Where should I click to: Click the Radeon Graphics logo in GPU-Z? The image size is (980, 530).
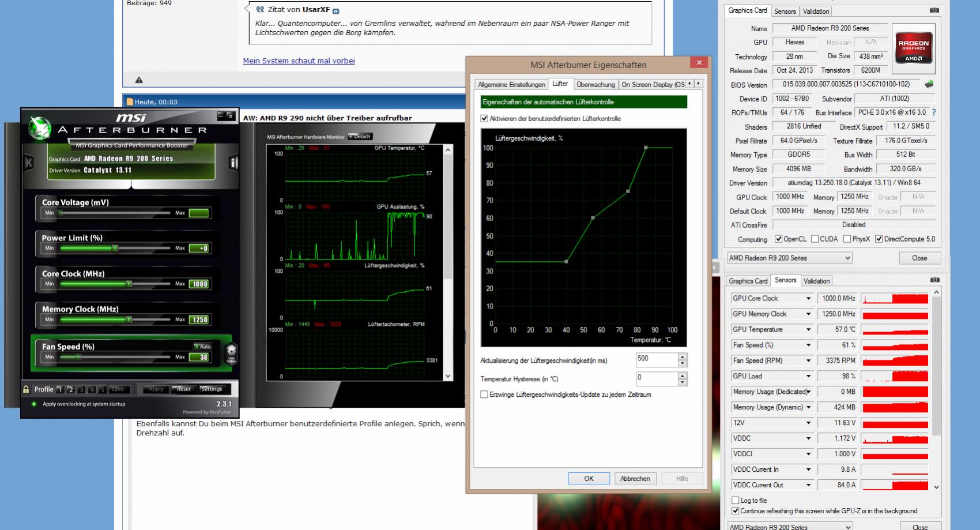(914, 48)
